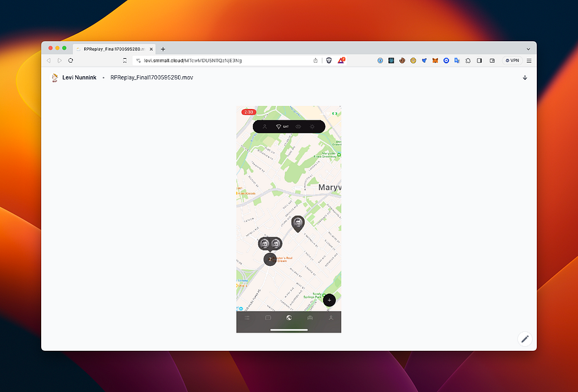The image size is (578, 392).
Task: Click the VPN button
Action: 513,60
